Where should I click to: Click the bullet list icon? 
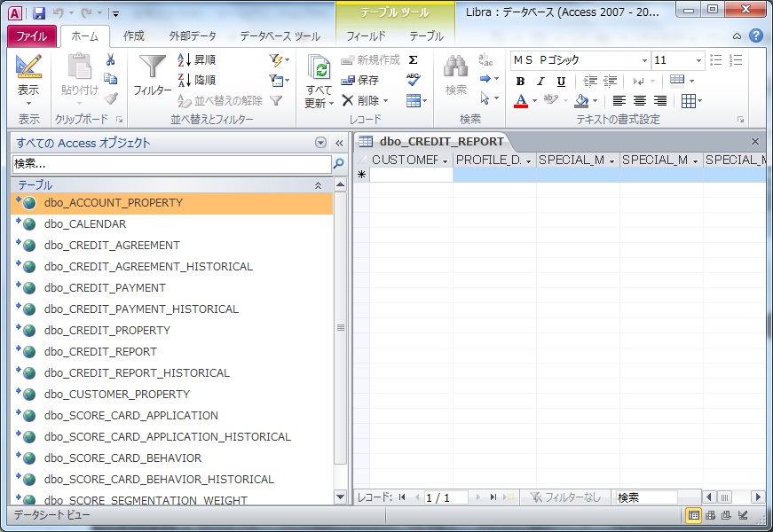pyautogui.click(x=716, y=60)
